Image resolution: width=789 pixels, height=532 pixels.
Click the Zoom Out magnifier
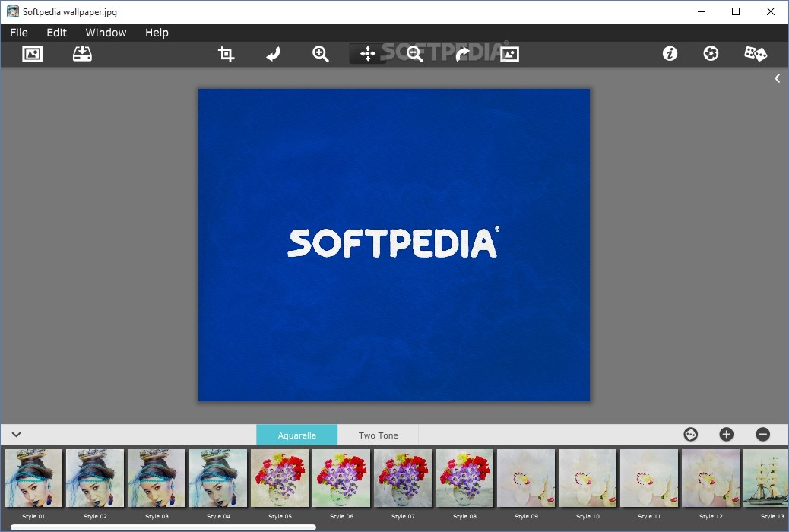pyautogui.click(x=414, y=54)
